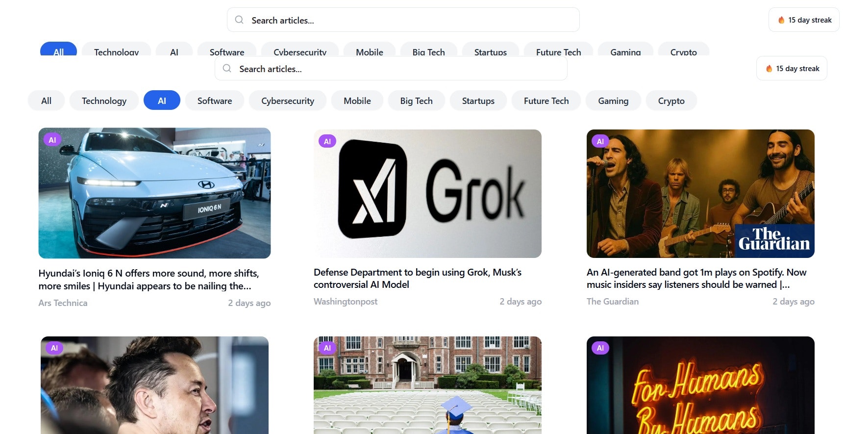The image size is (868, 434).
Task: Click the Washingtonpost source label
Action: tap(346, 302)
